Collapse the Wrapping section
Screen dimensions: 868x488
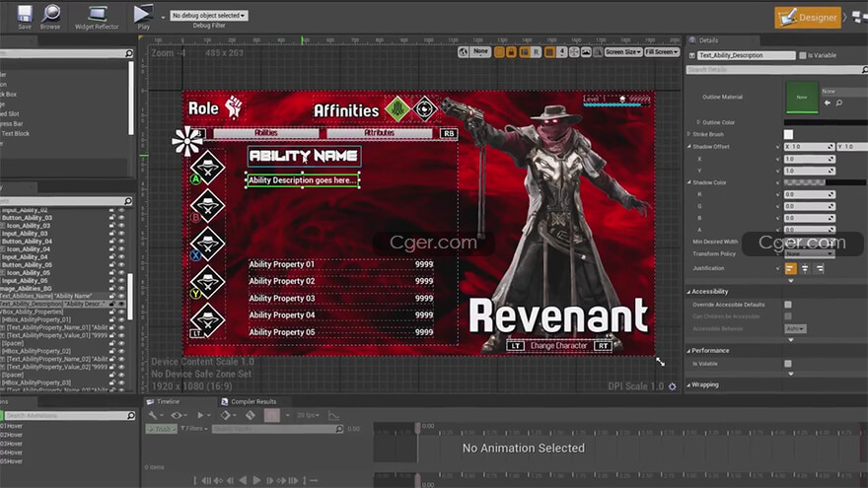[x=688, y=385]
